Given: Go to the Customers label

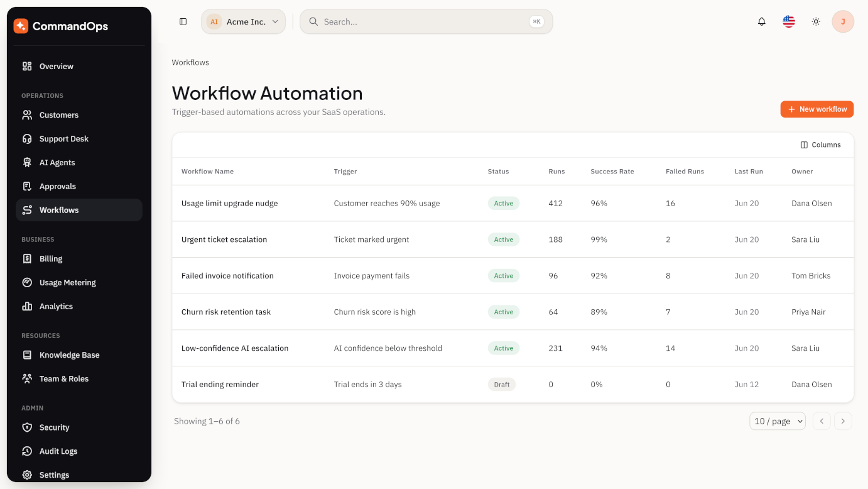Looking at the screenshot, I should [59, 115].
